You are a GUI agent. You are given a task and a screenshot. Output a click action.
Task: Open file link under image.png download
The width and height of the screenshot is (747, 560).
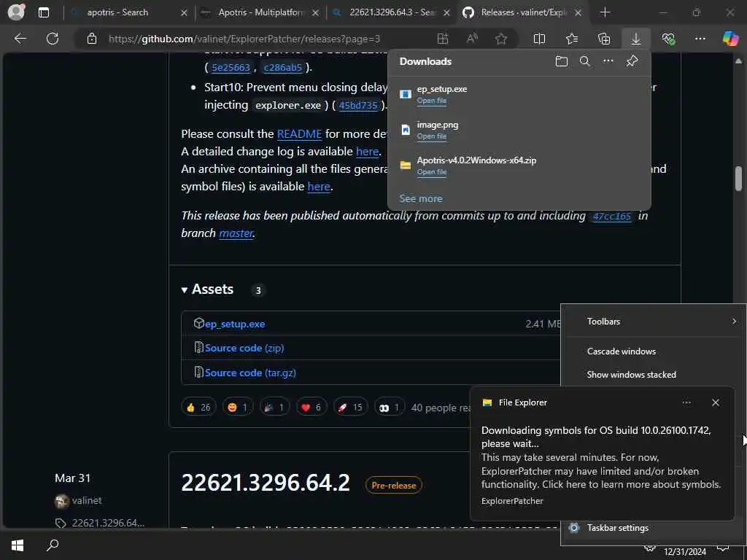[x=432, y=136]
